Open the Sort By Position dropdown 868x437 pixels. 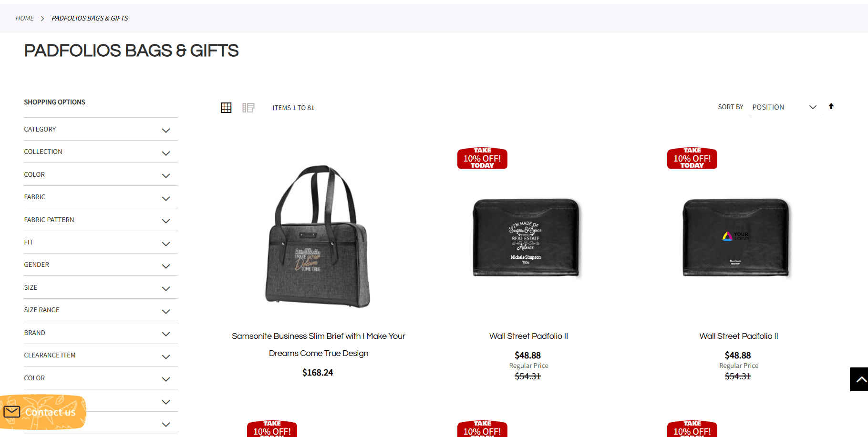[x=785, y=107]
